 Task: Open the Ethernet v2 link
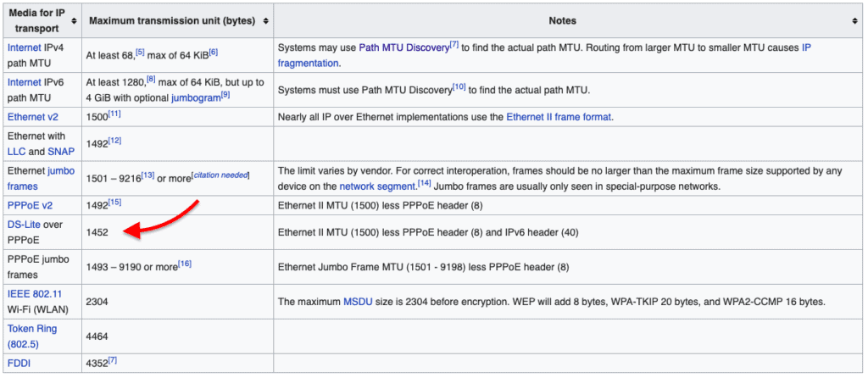(33, 117)
